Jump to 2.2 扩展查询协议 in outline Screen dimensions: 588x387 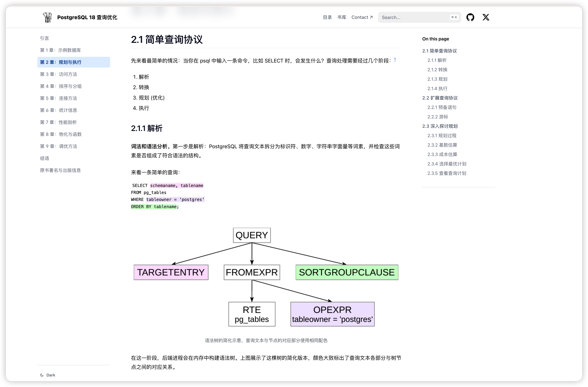coord(440,98)
